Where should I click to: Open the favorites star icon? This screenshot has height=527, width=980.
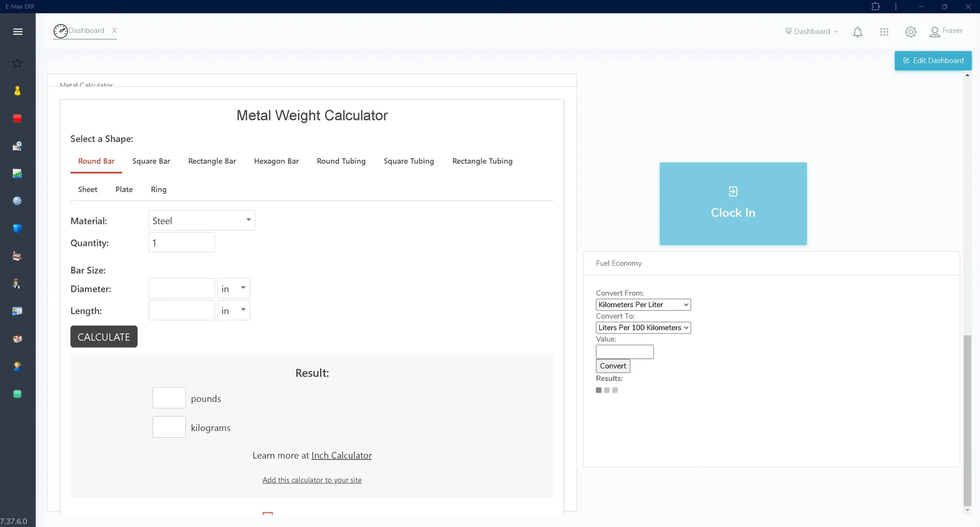[x=17, y=63]
